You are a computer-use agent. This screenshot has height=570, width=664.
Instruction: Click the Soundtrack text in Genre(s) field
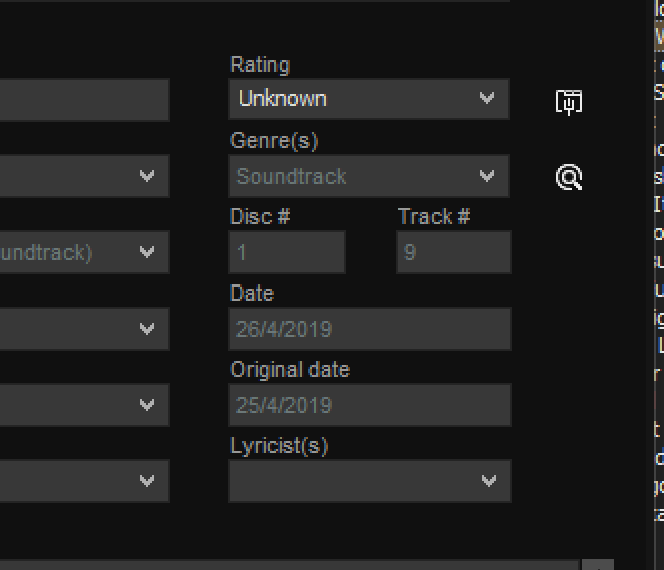click(292, 176)
